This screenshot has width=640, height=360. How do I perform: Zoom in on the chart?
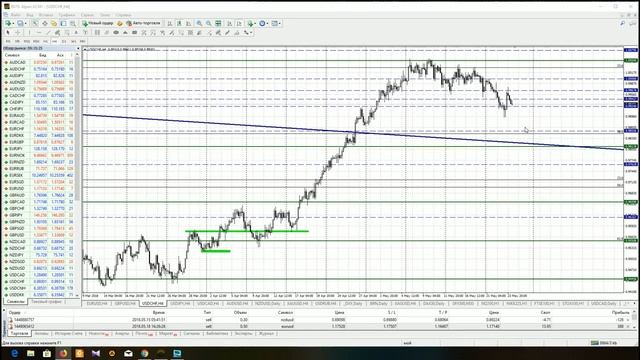[199, 23]
